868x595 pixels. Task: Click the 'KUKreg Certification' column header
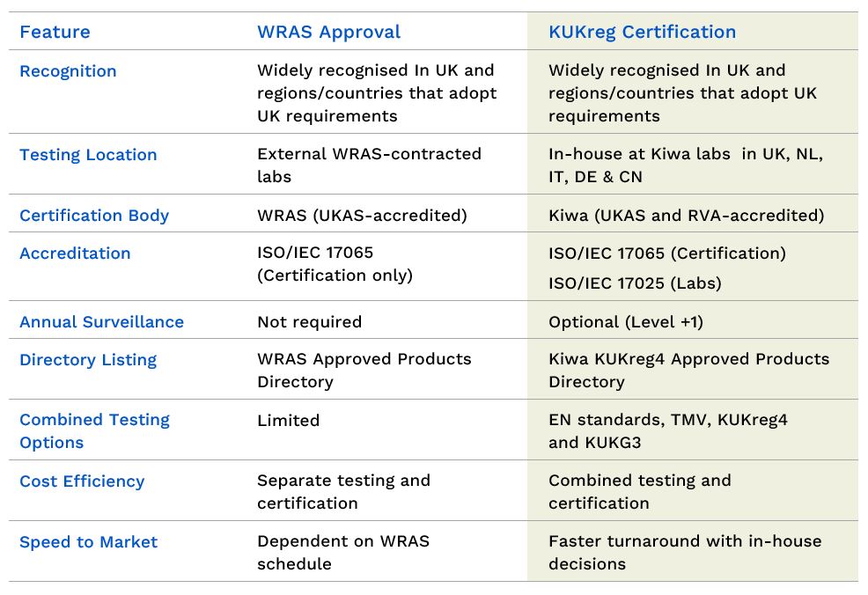642,33
